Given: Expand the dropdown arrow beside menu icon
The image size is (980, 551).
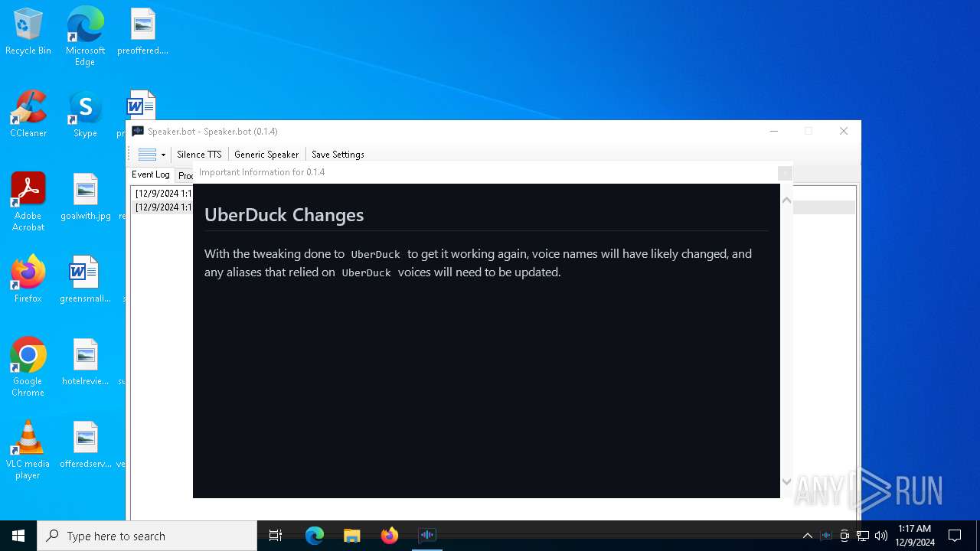Looking at the screenshot, I should [x=163, y=155].
